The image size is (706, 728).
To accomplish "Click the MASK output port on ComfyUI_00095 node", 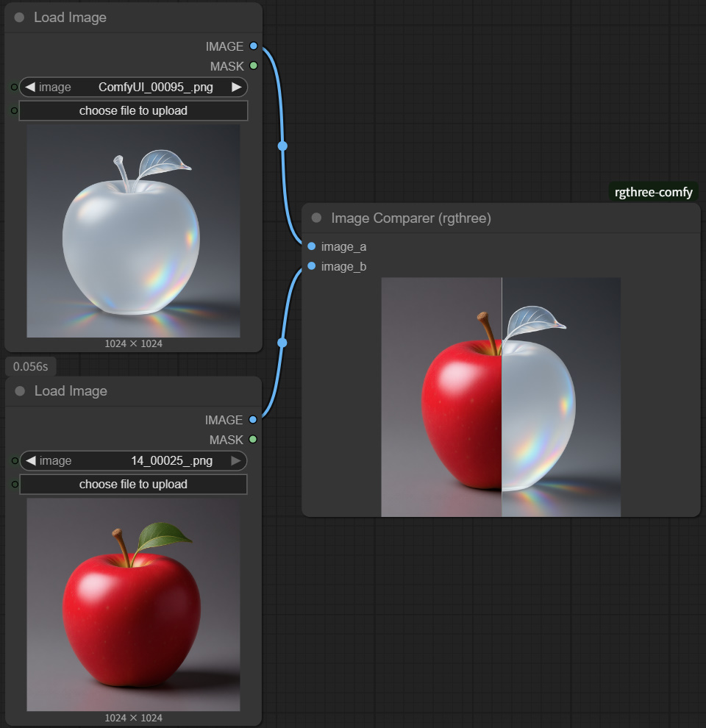I will click(253, 65).
